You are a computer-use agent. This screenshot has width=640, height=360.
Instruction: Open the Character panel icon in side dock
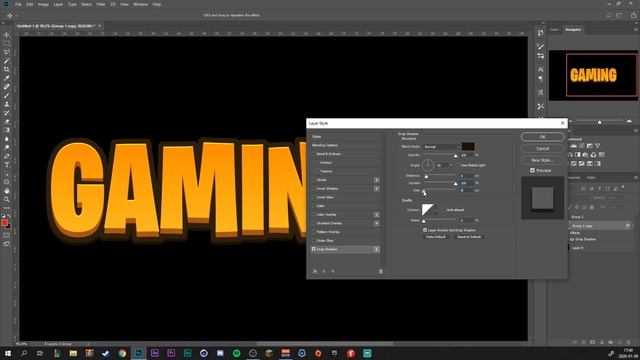click(x=540, y=69)
